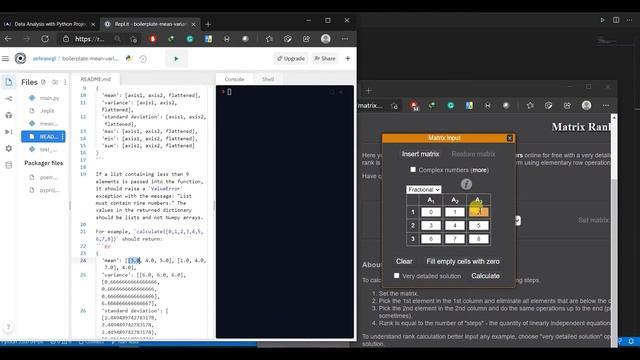
Task: Click matrix cell row 1 column A1
Action: (431, 212)
